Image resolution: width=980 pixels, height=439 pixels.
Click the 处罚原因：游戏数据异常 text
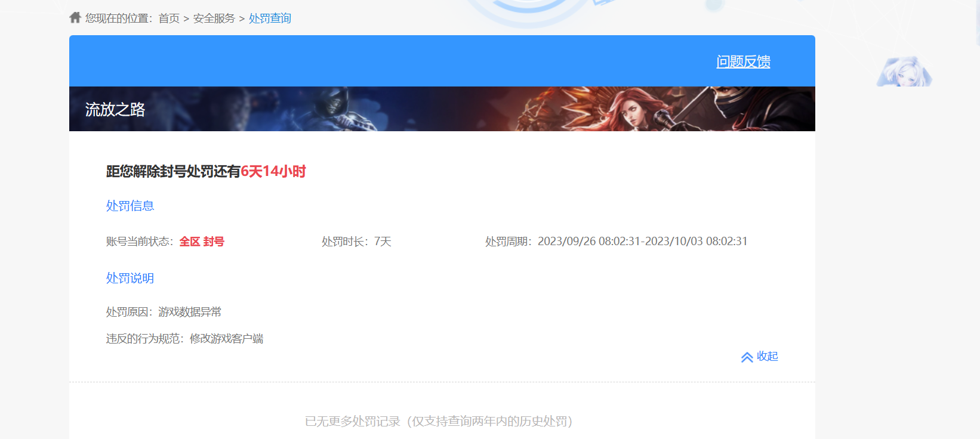point(164,312)
